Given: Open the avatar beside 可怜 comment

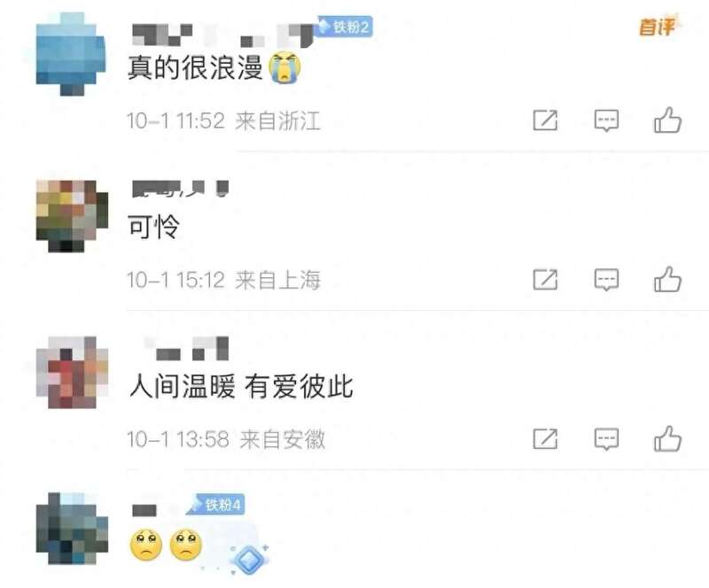Looking at the screenshot, I should (72, 216).
